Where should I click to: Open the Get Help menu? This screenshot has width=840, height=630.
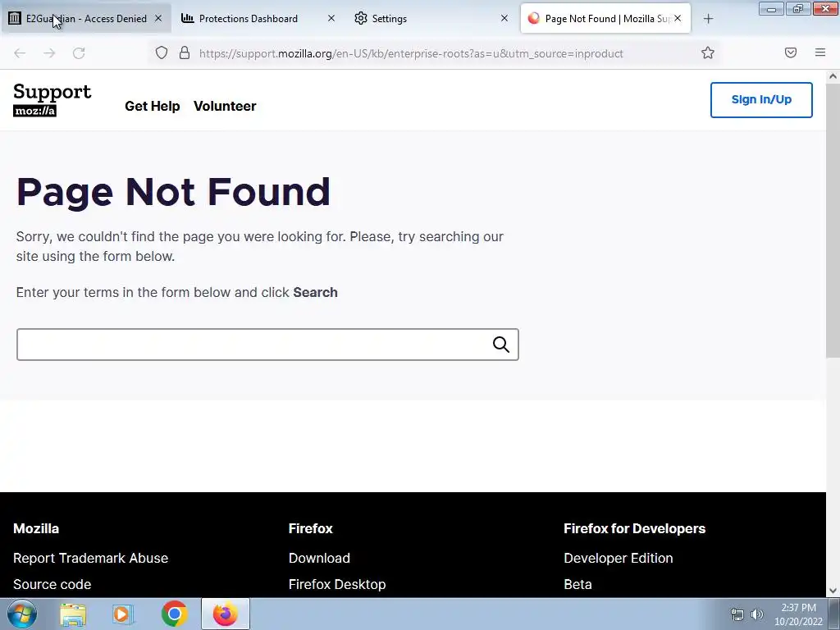pos(152,106)
